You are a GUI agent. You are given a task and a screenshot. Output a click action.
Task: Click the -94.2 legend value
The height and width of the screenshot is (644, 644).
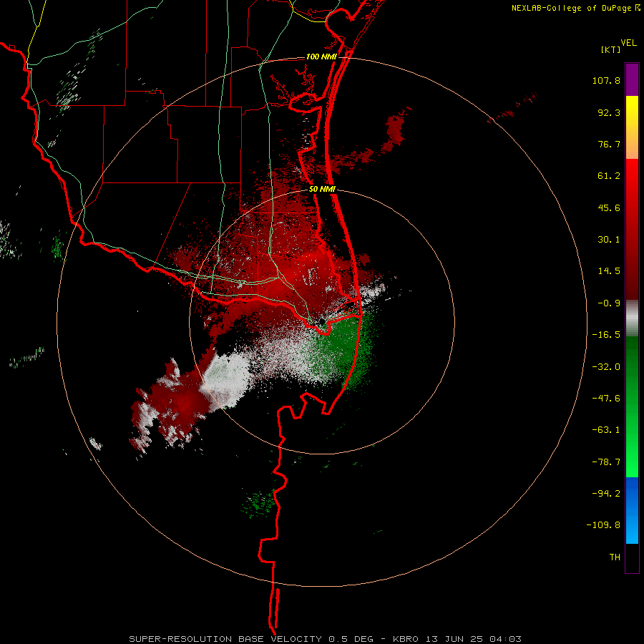pyautogui.click(x=606, y=493)
